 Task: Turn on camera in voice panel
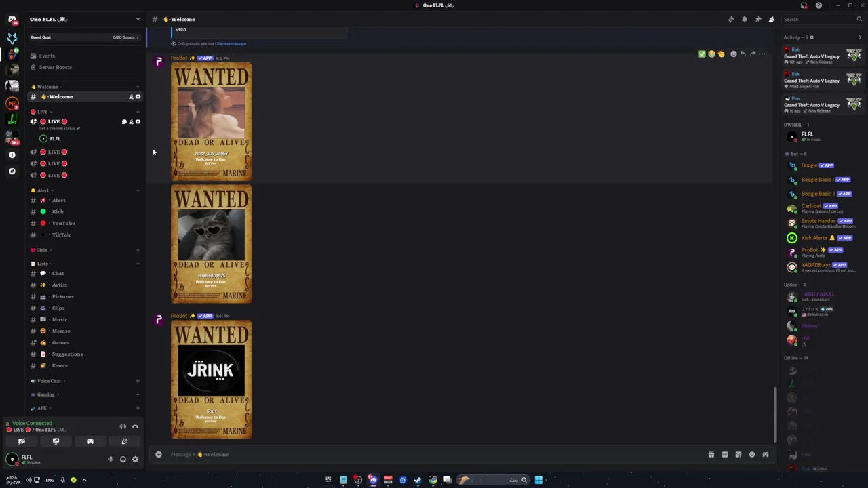click(22, 441)
